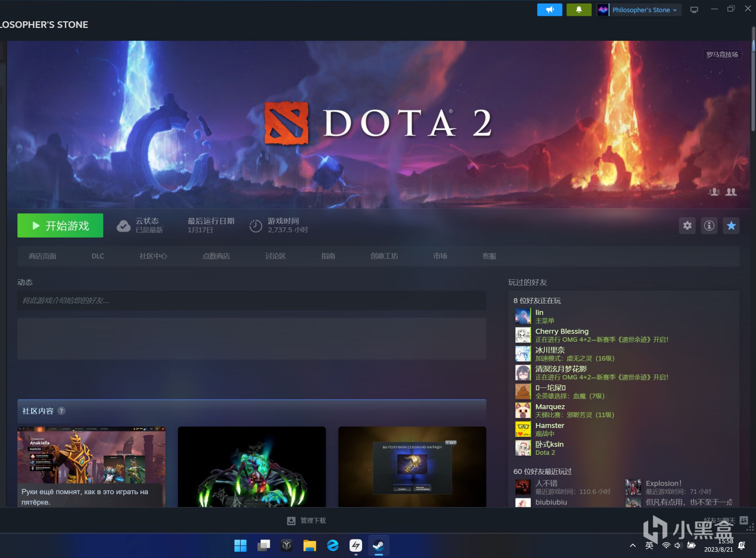Image resolution: width=756 pixels, height=558 pixels.
Task: Open File Explorer from the taskbar
Action: [x=309, y=545]
